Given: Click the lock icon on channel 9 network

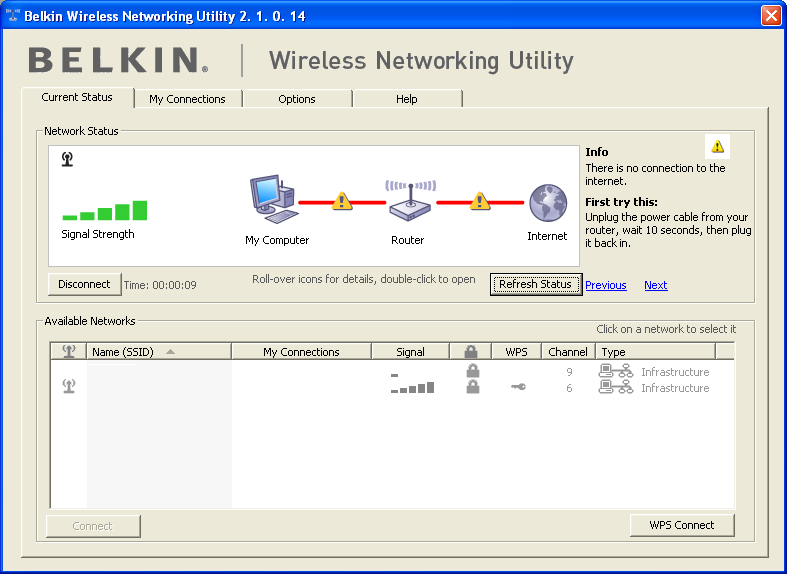Looking at the screenshot, I should [472, 371].
